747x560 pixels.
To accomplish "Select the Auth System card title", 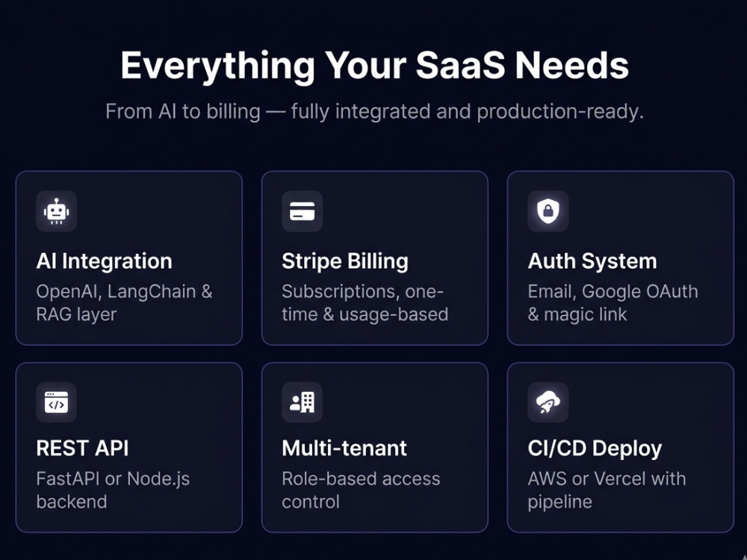I will click(x=592, y=261).
